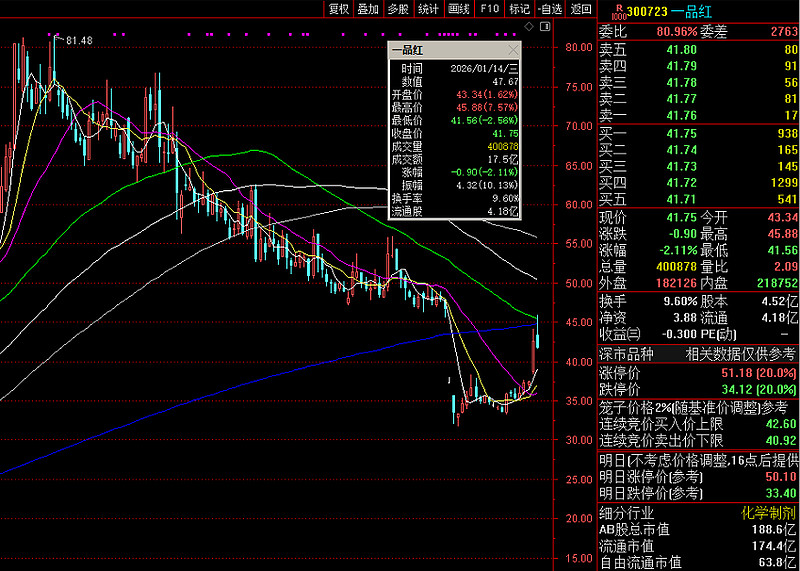Click the 81.48 high price marker

[78, 40]
